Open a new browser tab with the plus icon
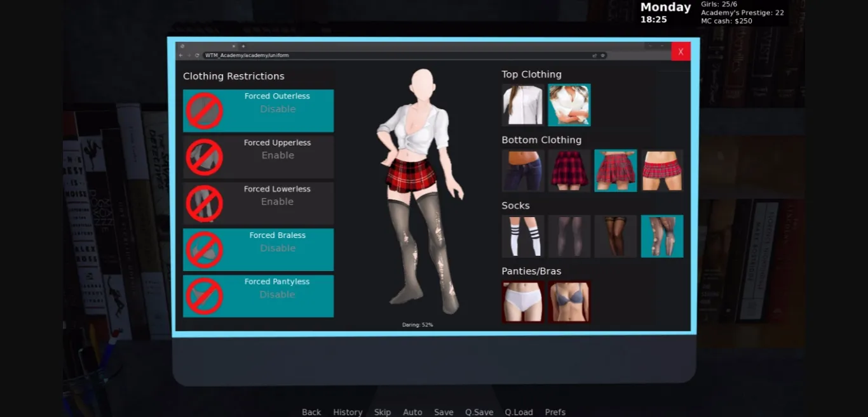This screenshot has height=417, width=868. [x=243, y=46]
